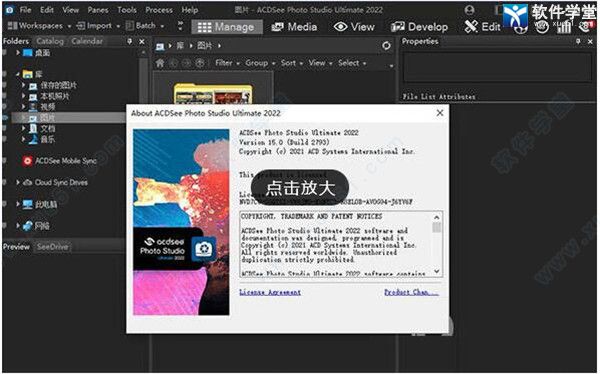The height and width of the screenshot is (374, 600).
Task: Open the Dashboard bar-chart icon
Action: [x=564, y=27]
